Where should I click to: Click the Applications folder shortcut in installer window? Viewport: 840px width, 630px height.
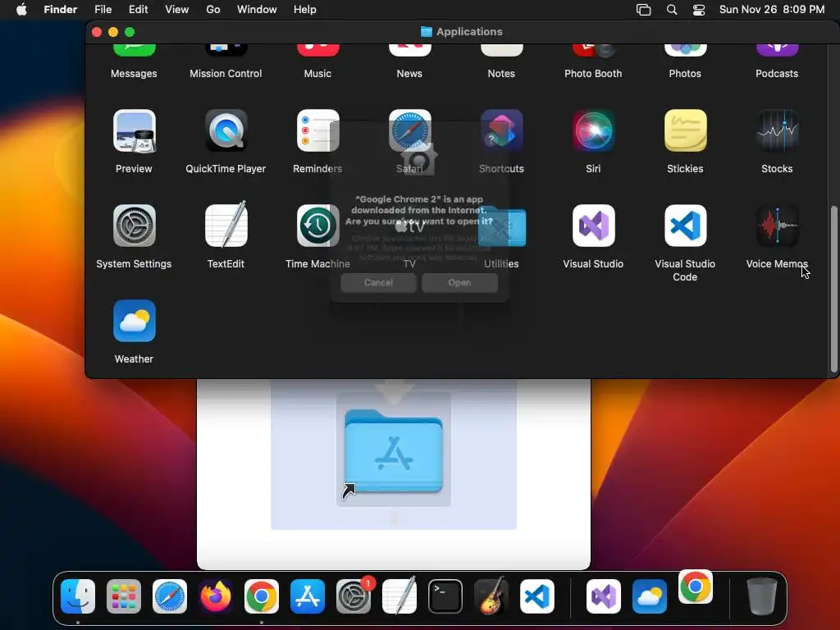click(x=394, y=450)
